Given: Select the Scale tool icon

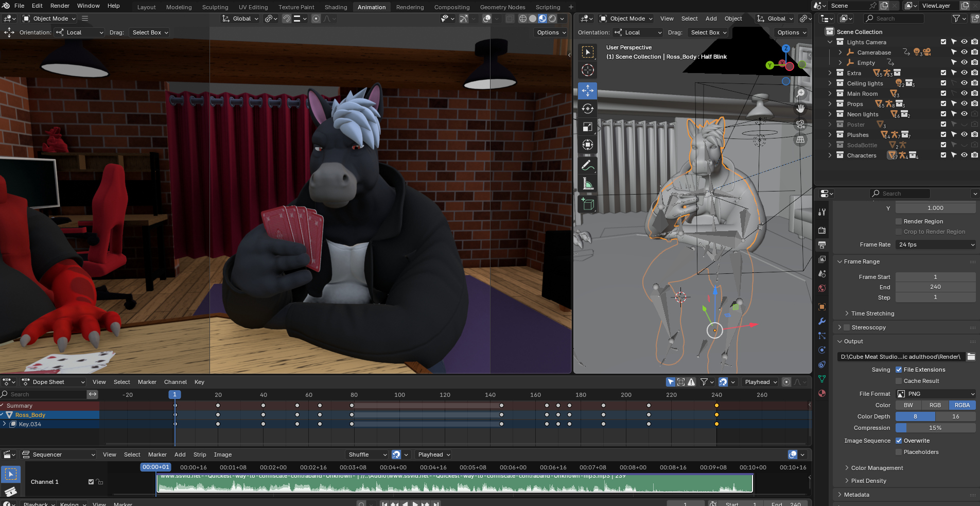Looking at the screenshot, I should (587, 127).
